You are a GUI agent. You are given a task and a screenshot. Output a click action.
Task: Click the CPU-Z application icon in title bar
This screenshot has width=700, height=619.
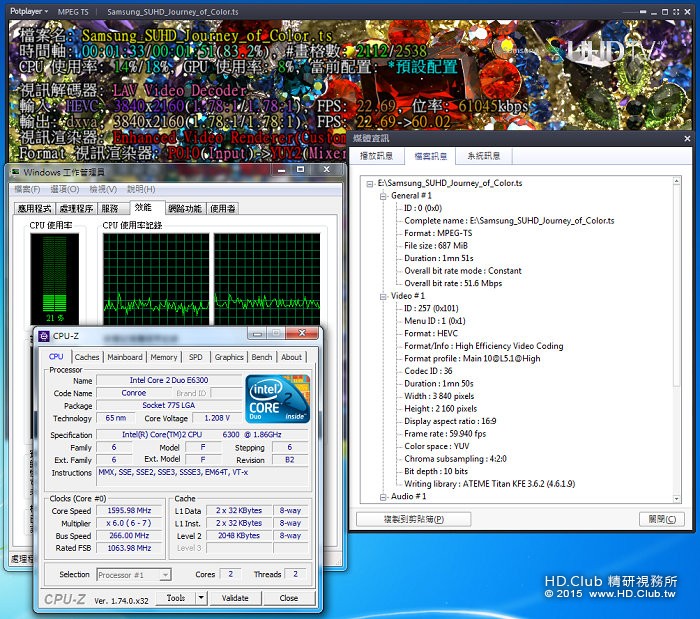pos(44,336)
